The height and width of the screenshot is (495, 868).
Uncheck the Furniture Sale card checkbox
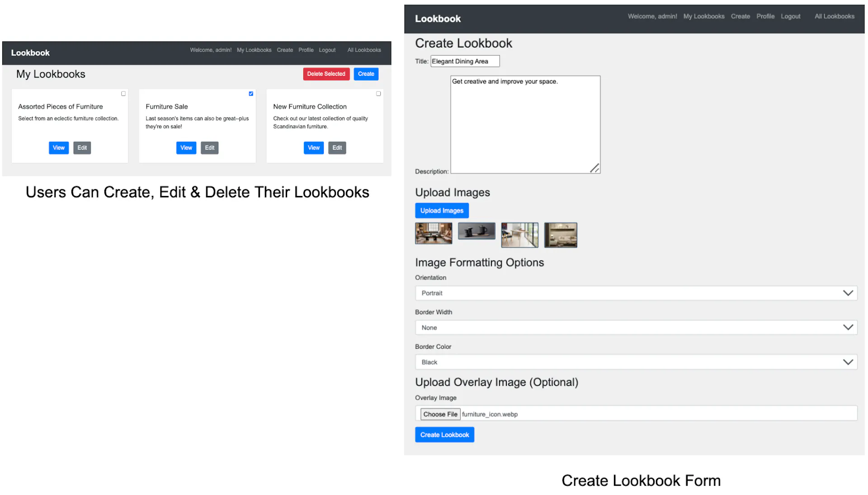[251, 93]
